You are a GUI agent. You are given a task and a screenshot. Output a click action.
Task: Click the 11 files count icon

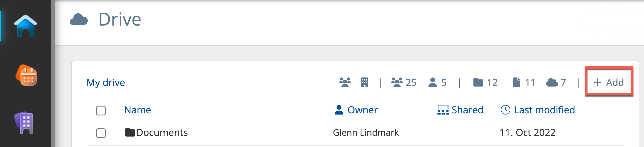coord(516,82)
